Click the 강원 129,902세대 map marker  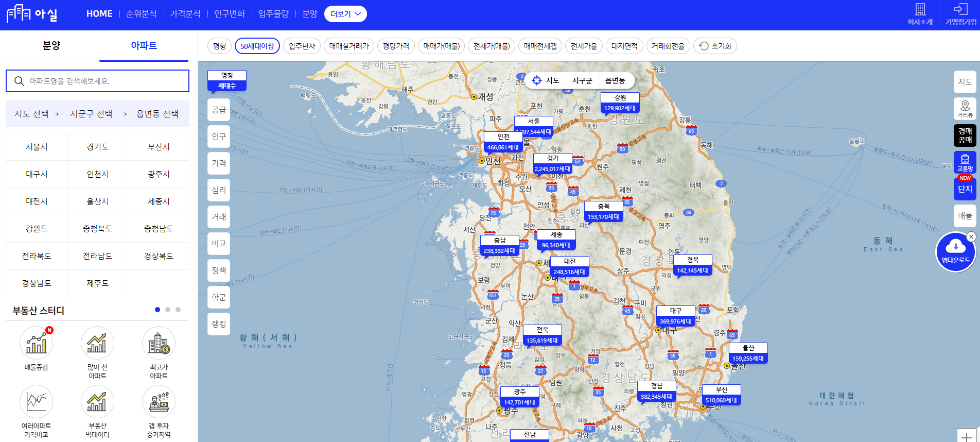(620, 103)
